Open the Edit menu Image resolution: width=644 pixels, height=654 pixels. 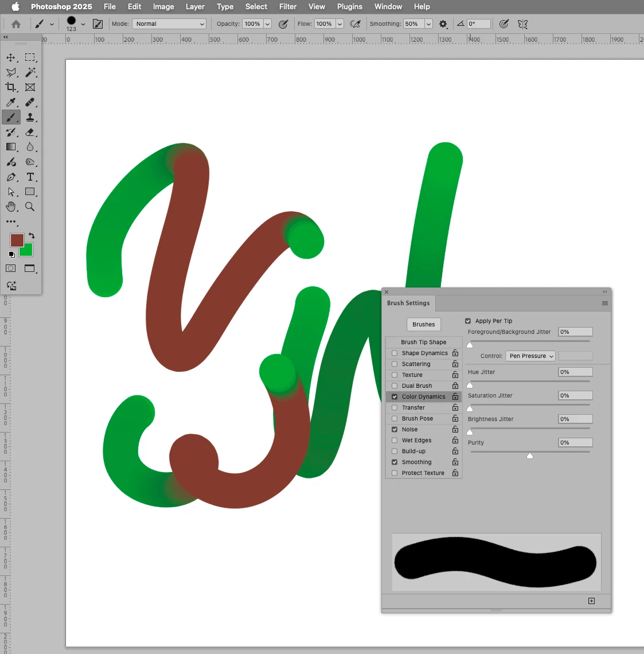tap(134, 7)
